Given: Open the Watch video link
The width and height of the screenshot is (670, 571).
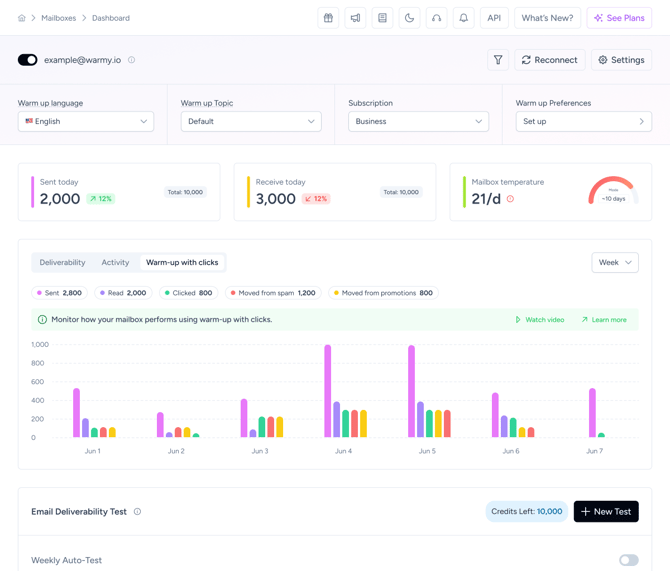Looking at the screenshot, I should click(540, 320).
